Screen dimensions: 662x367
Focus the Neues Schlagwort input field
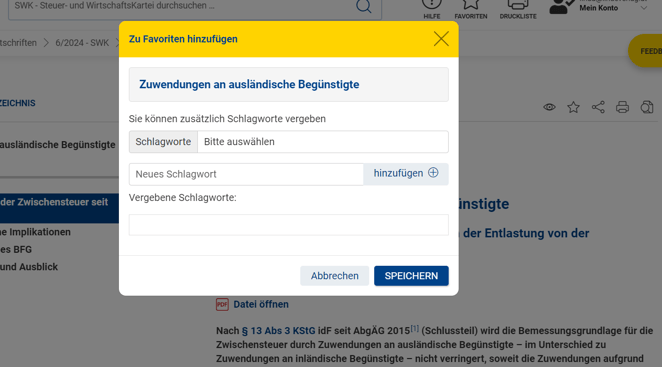(x=246, y=174)
